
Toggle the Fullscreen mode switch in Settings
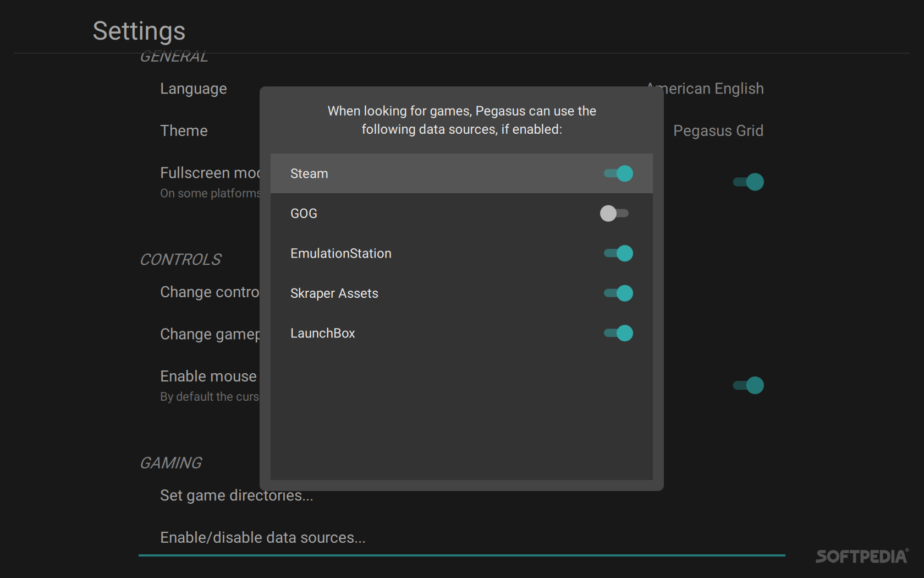pos(749,182)
